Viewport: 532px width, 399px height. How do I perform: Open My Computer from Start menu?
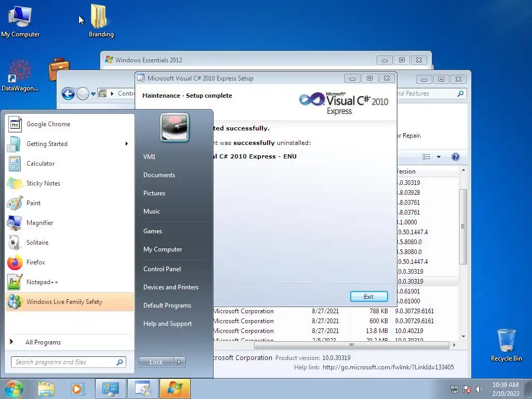(x=163, y=249)
